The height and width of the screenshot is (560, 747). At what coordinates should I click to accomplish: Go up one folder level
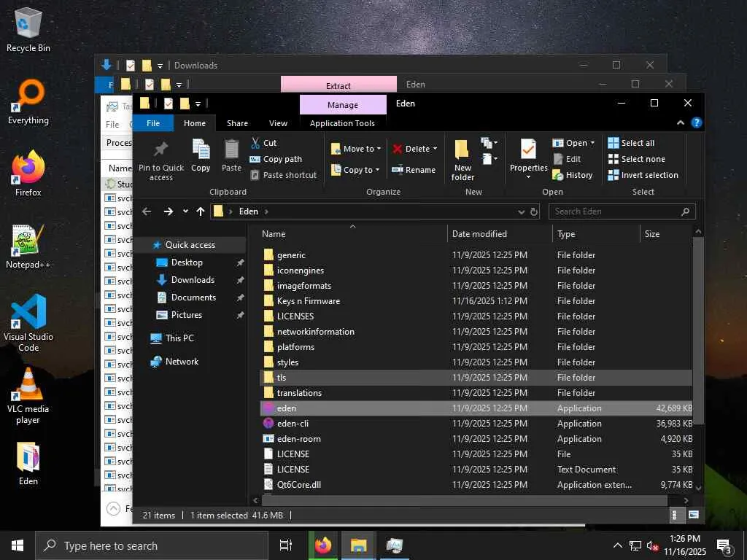(x=201, y=211)
